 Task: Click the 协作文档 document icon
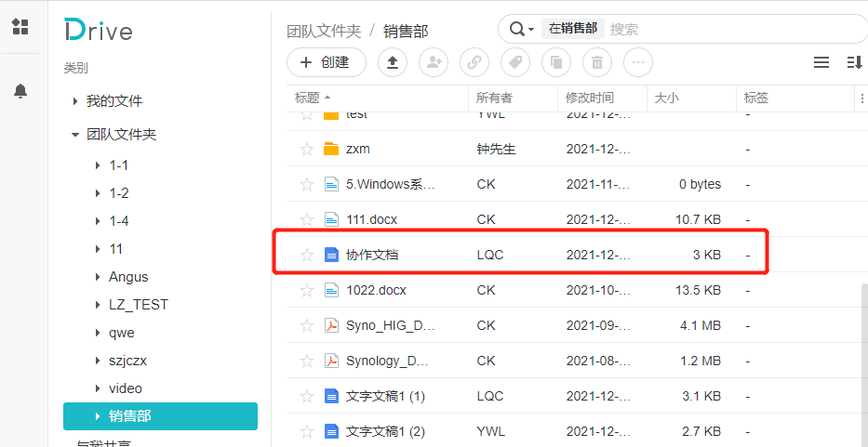pyautogui.click(x=331, y=255)
